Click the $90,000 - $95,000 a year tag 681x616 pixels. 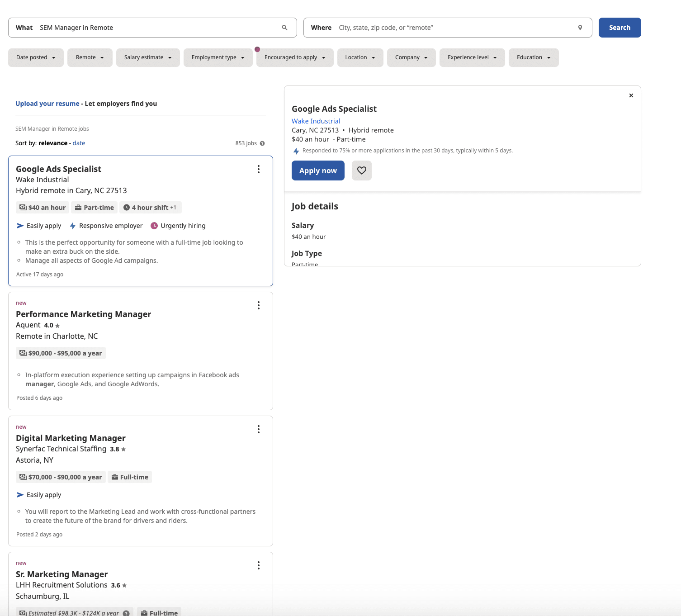61,353
